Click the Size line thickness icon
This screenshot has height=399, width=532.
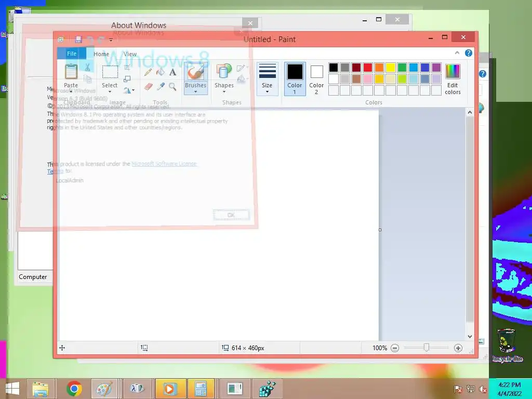pyautogui.click(x=268, y=72)
